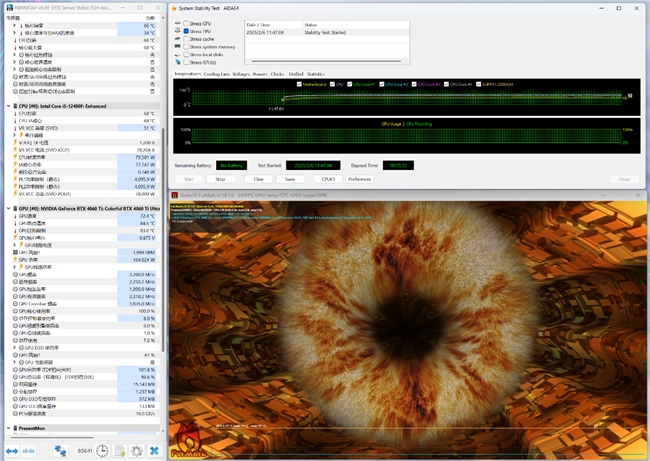Viewport: 650px width, 461px height.
Task: Click thermometer icon of CPU IA core row
Action: [16, 121]
